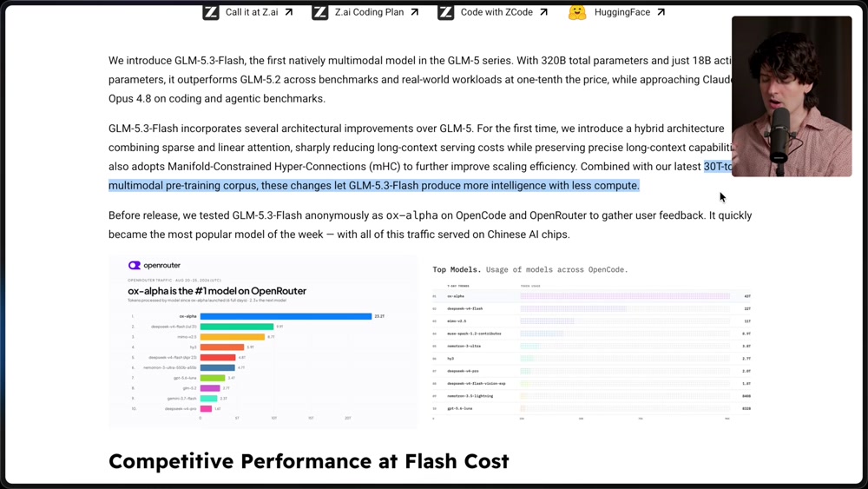868x489 pixels.
Task: Click the yellow mimo-v2.5 bar in OpenRouter chart
Action: tap(233, 337)
